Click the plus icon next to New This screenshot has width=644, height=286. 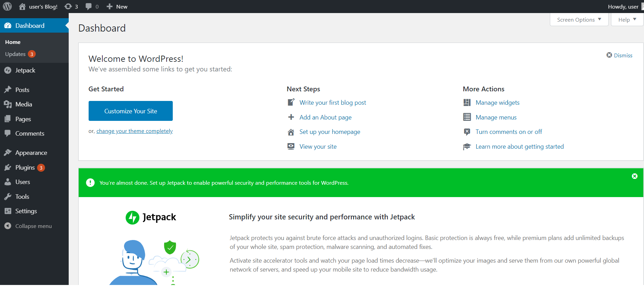(x=110, y=7)
